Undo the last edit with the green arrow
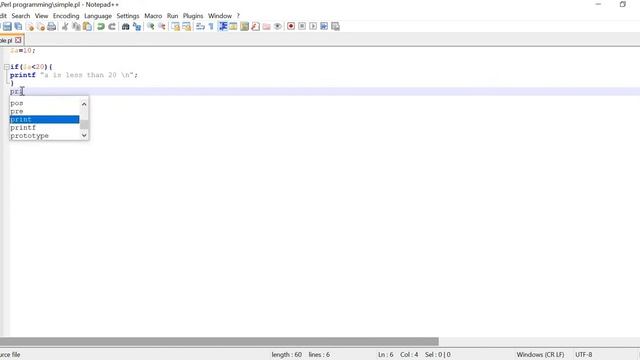This screenshot has width=640, height=360. tap(100, 27)
